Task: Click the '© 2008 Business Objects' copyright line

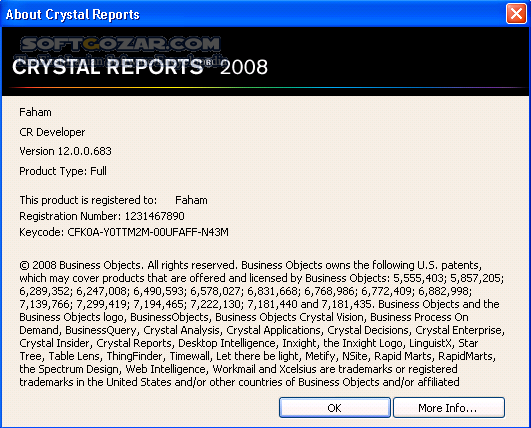Action: (x=251, y=265)
